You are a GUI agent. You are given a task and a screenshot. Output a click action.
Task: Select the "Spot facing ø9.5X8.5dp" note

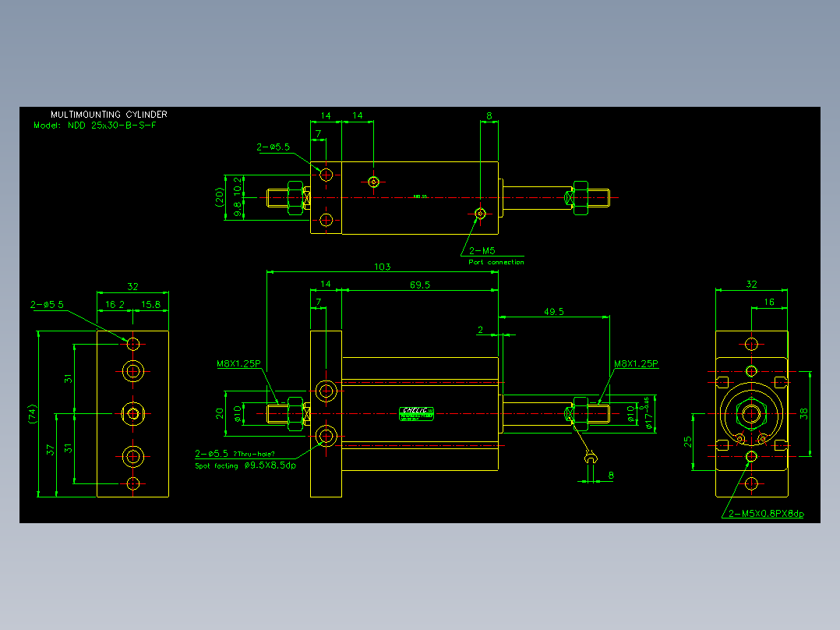(x=245, y=466)
